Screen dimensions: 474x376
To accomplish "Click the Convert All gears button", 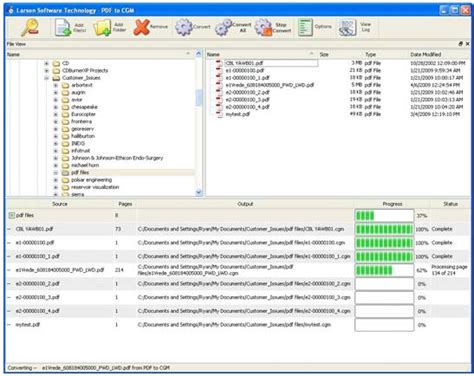I will (x=233, y=27).
